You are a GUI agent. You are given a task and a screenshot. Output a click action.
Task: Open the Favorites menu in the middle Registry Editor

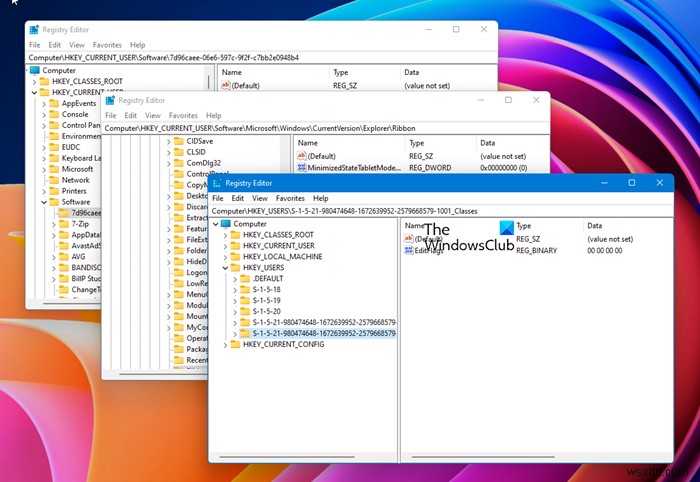(x=183, y=115)
